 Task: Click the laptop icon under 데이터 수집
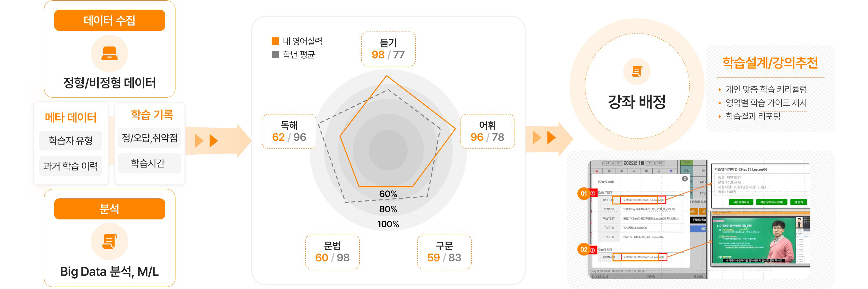[x=109, y=54]
